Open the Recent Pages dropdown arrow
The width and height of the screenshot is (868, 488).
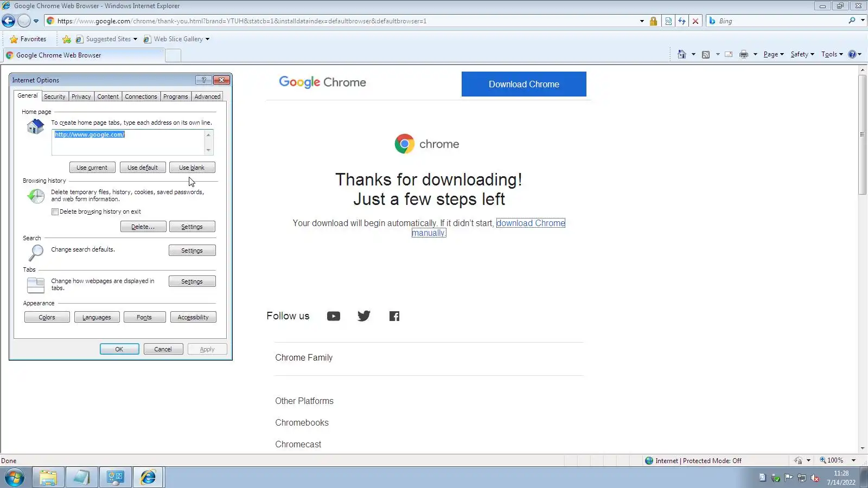pyautogui.click(x=36, y=21)
